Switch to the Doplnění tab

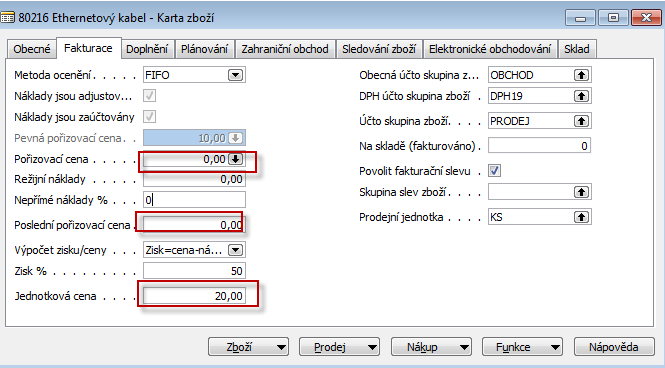click(147, 49)
